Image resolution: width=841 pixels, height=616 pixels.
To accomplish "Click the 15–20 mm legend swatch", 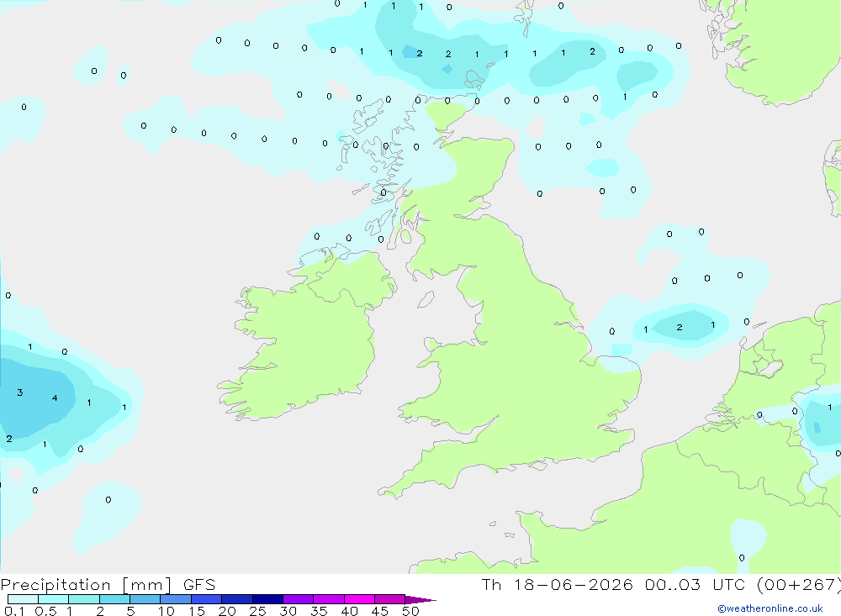I will [207, 599].
